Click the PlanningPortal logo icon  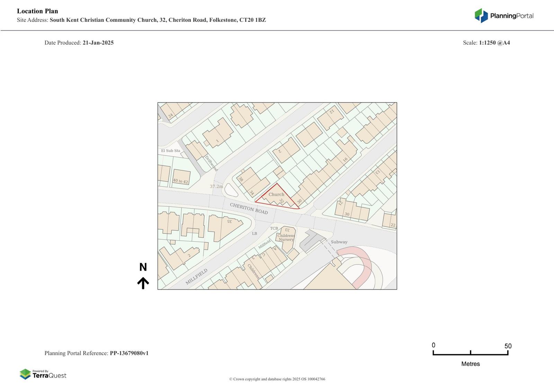pyautogui.click(x=481, y=16)
